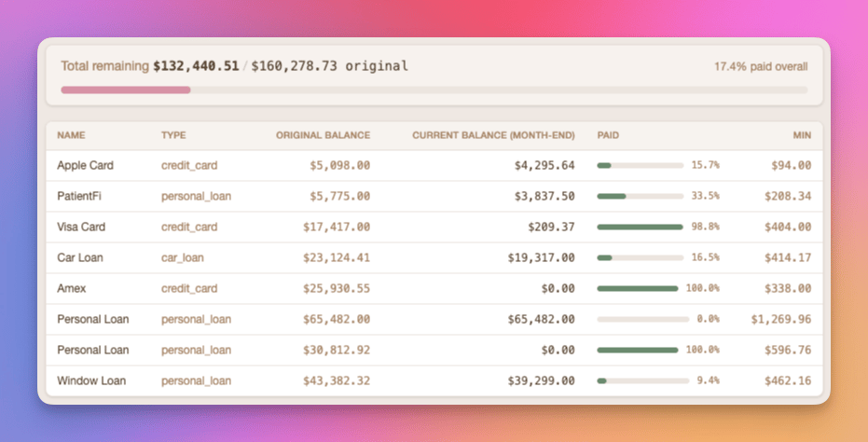
Task: Click the CURRENT BALANCE (MONTH-END) header
Action: (x=493, y=135)
